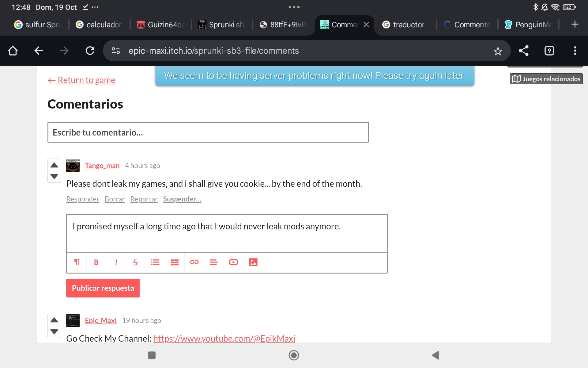
Task: Click Publicar respuesta button
Action: point(103,288)
